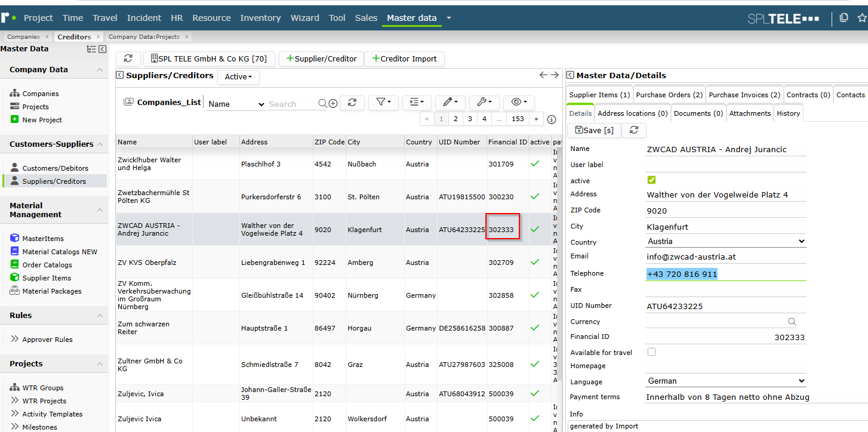Click the Currency lookup magnifier icon
Image resolution: width=868 pixels, height=432 pixels.
click(x=792, y=322)
